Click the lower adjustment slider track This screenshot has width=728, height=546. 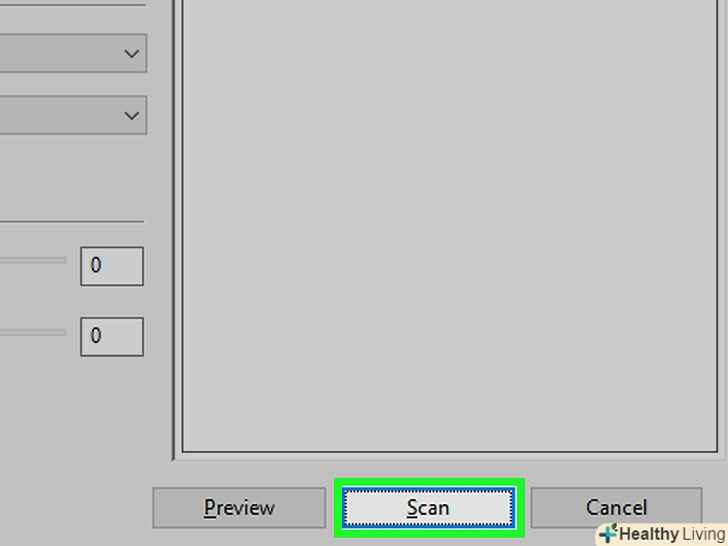[33, 332]
